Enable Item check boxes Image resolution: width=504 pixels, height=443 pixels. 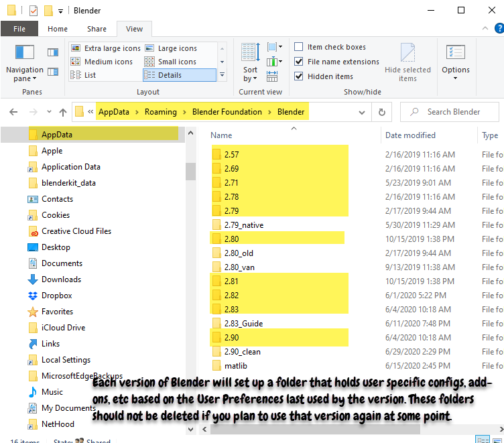pos(299,47)
